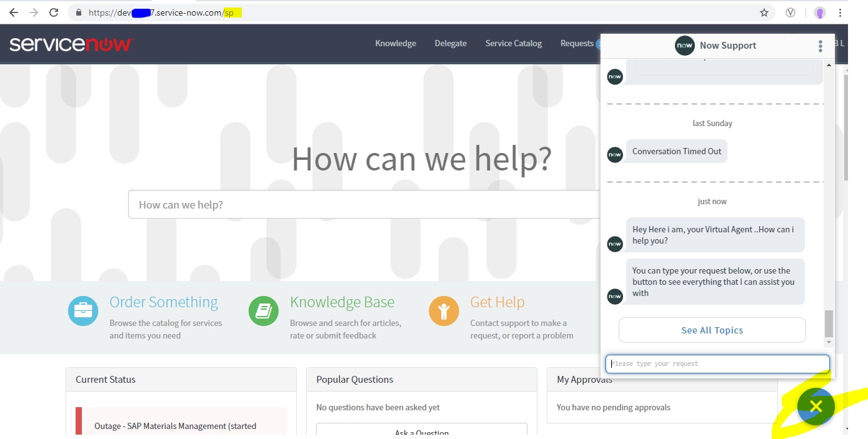Screen dimensions: 868x439
Task: Click the Ask a Question button
Action: [x=421, y=432]
